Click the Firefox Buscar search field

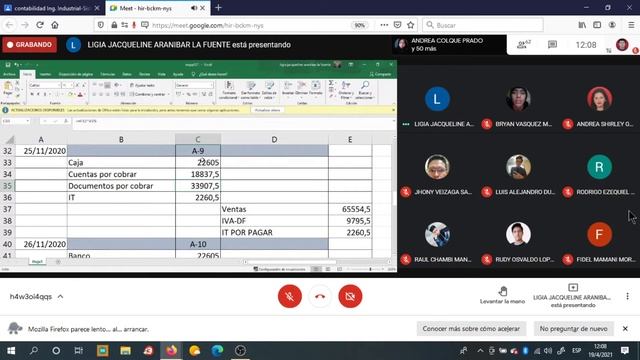483,25
